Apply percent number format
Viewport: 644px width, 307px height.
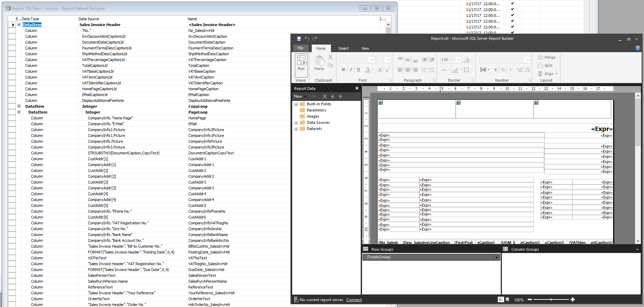point(503,70)
